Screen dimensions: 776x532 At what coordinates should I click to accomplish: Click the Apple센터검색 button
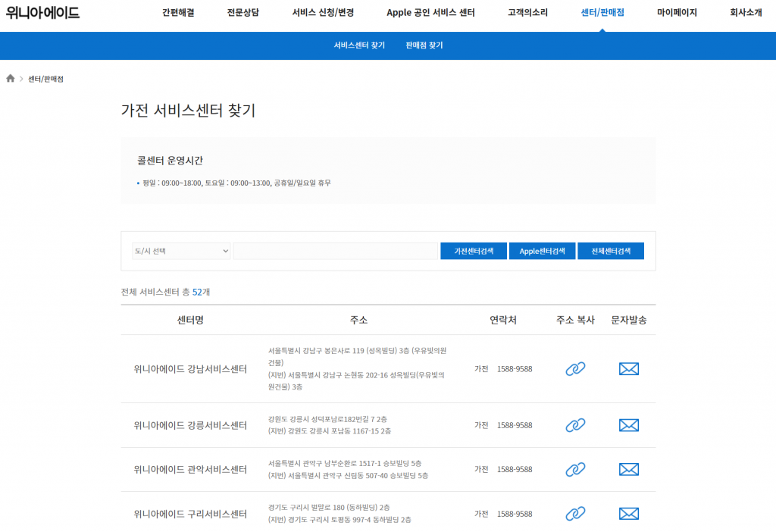[542, 250]
